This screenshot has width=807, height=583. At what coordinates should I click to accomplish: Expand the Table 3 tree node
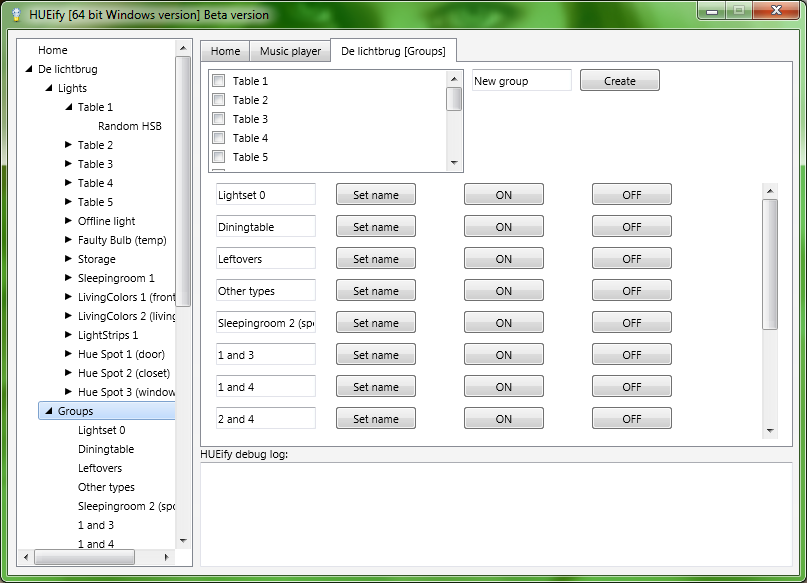click(68, 164)
